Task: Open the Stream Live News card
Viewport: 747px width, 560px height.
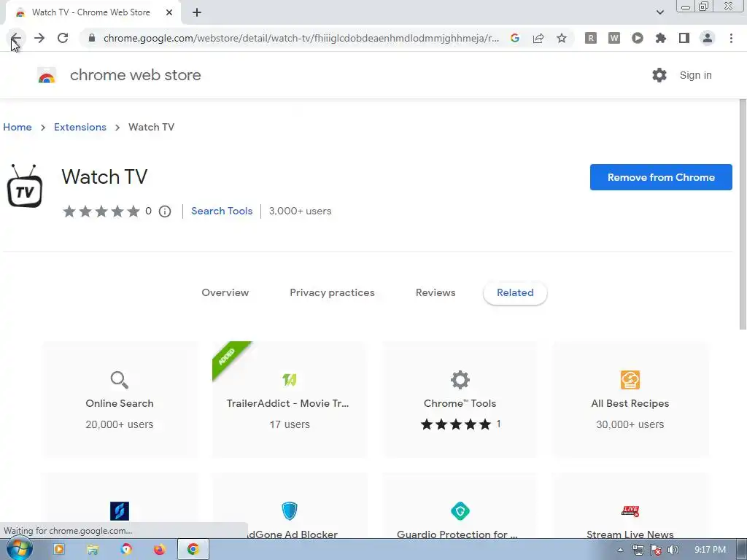Action: click(630, 506)
